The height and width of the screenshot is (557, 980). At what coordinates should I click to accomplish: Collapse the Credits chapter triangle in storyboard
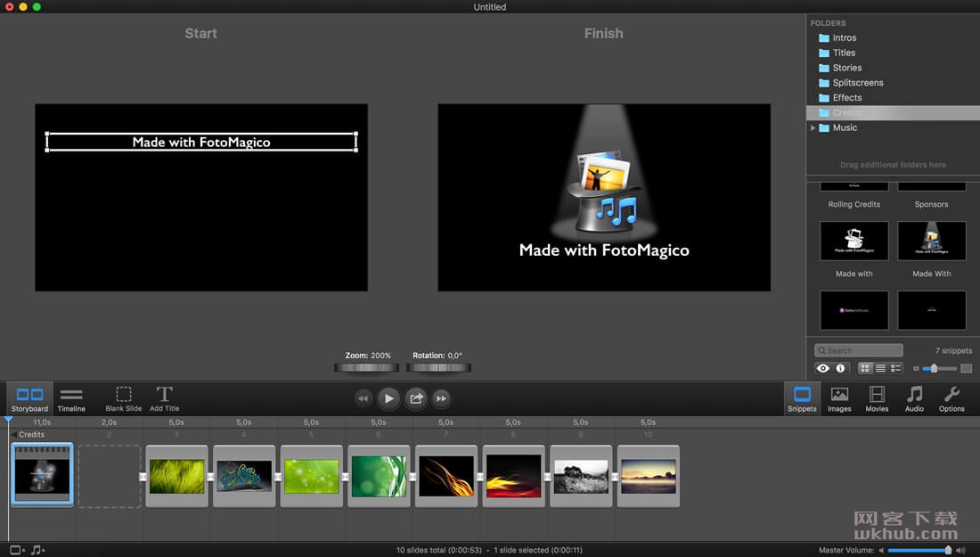click(x=13, y=435)
